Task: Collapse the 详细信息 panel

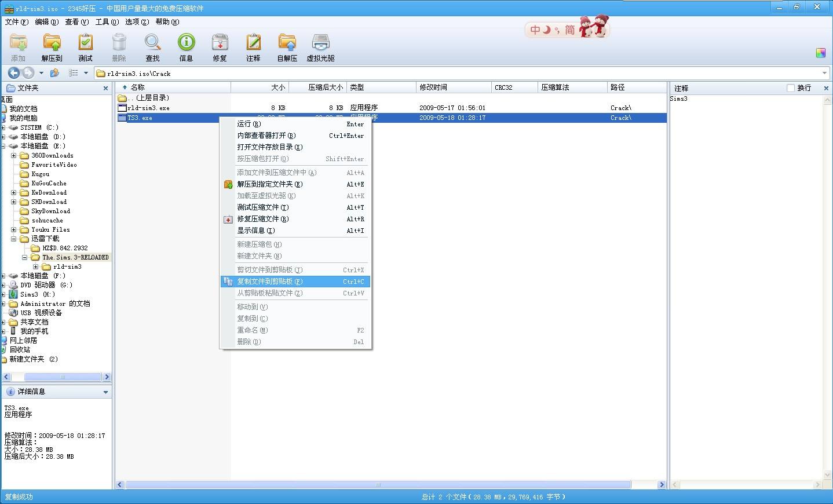Action: point(105,392)
